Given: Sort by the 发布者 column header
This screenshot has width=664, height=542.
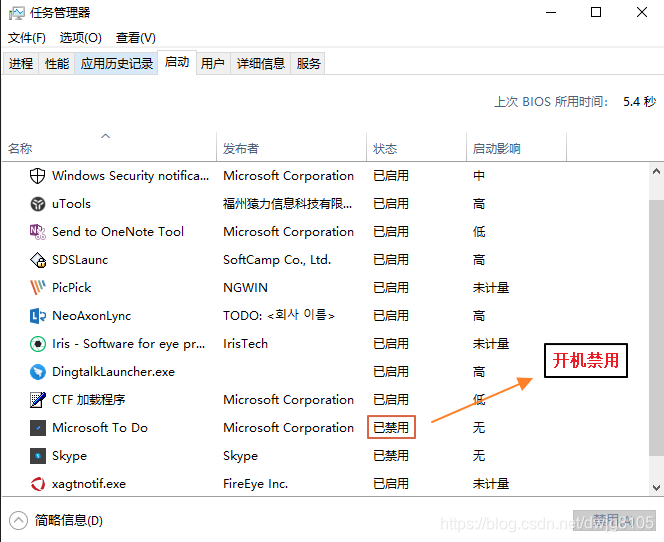Looking at the screenshot, I should click(x=291, y=147).
